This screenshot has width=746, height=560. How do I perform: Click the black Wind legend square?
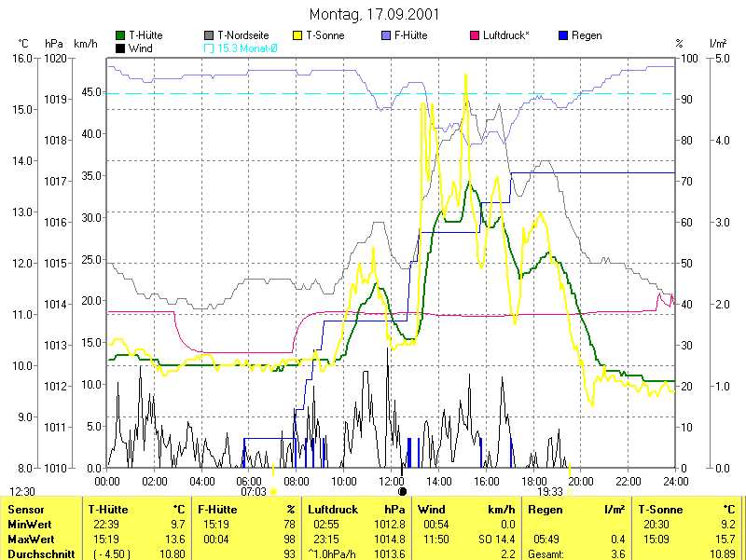coord(120,48)
